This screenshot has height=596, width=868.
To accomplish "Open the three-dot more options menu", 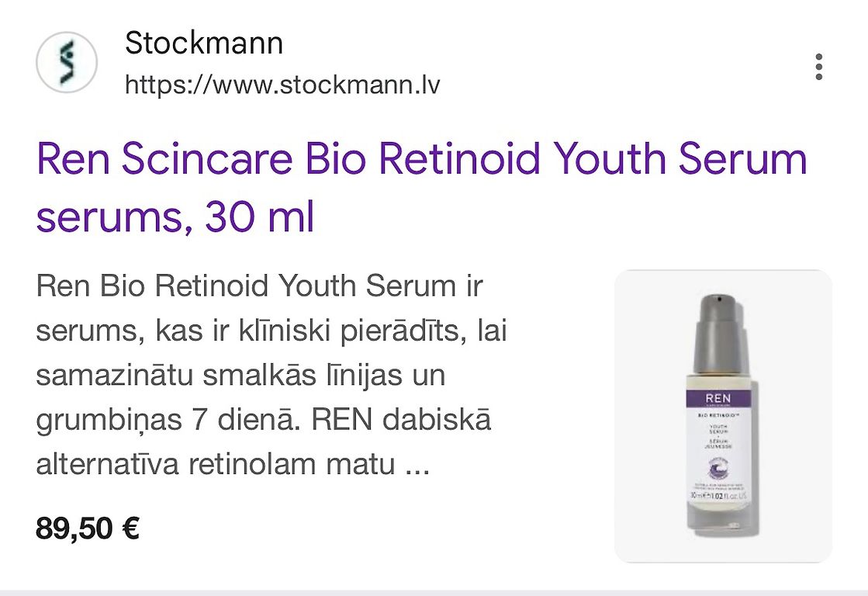I will [x=818, y=67].
